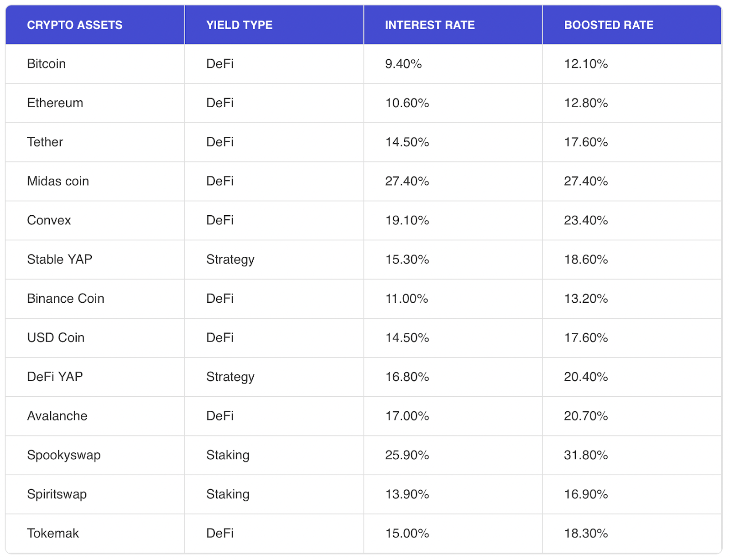Click the Yield Type column header
Screen dimensions: 730x560
(239, 25)
